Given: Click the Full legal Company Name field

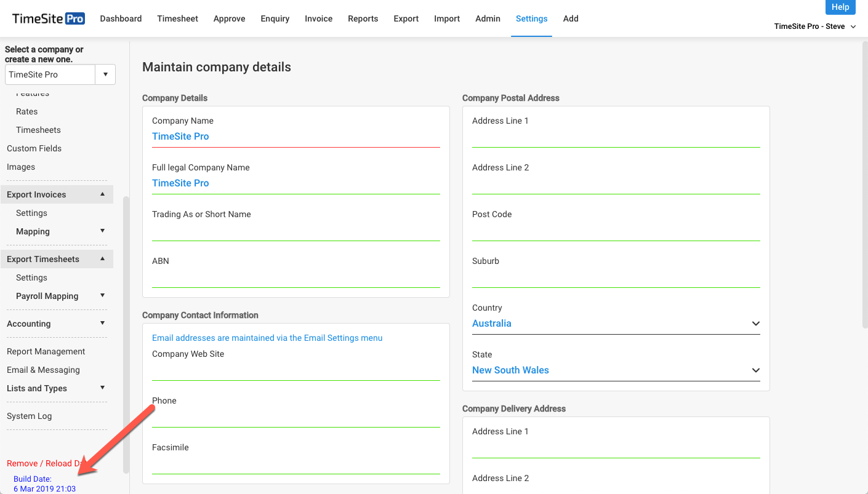Looking at the screenshot, I should coord(296,183).
